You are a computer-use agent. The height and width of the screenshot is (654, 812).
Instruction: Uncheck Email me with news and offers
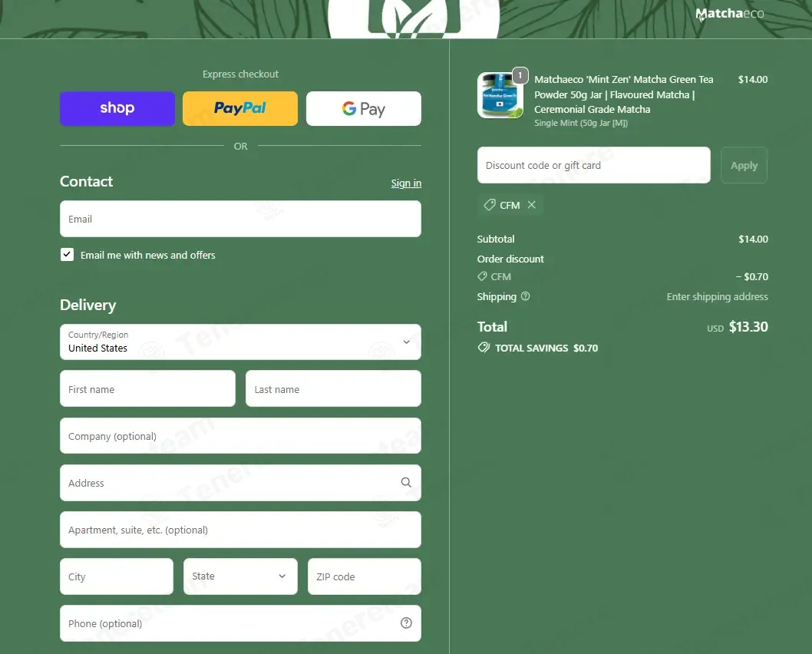click(68, 255)
